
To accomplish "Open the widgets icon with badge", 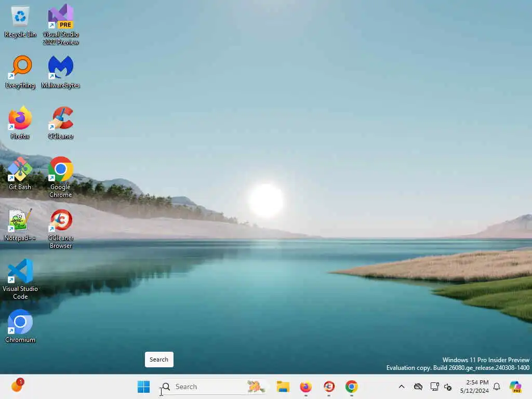I will [x=17, y=386].
